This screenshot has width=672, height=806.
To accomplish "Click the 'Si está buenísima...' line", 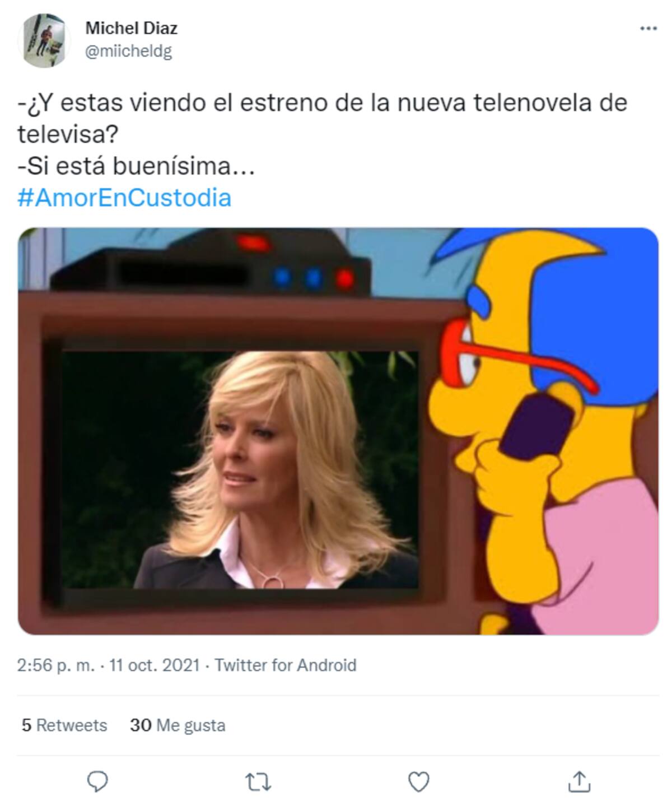I will (136, 166).
